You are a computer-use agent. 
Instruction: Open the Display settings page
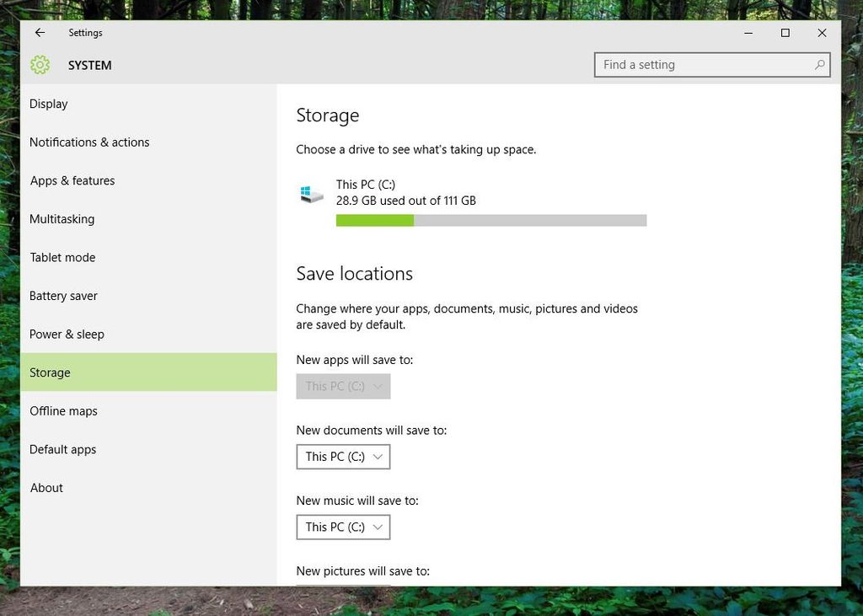[49, 104]
